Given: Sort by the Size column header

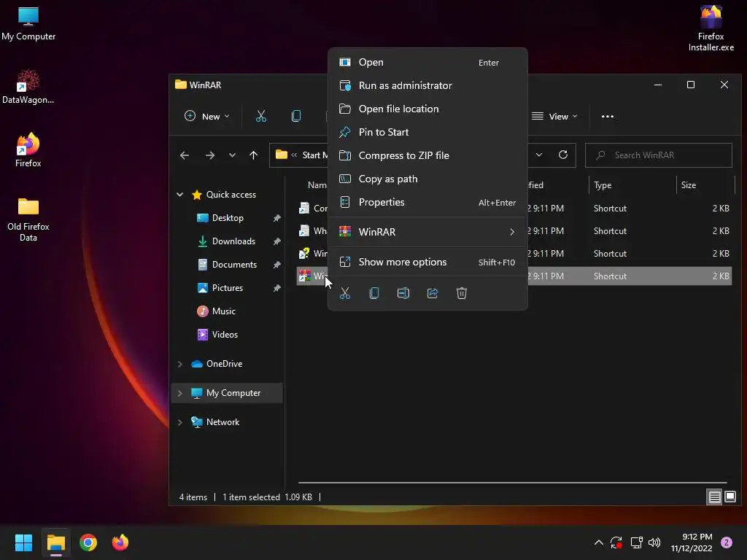Looking at the screenshot, I should pyautogui.click(x=705, y=184).
